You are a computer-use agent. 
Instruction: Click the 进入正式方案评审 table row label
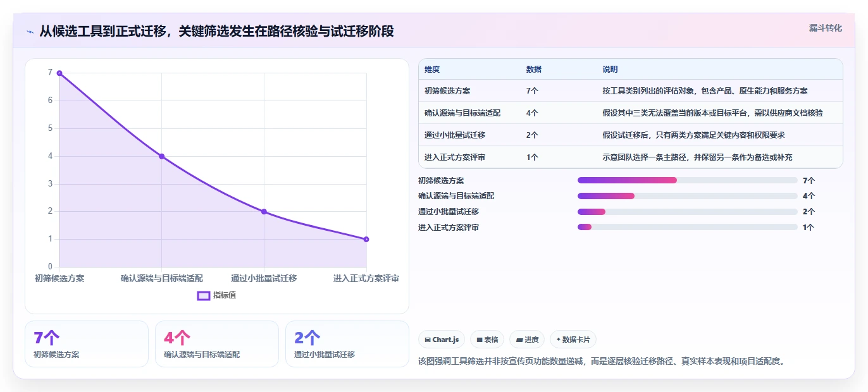click(455, 157)
